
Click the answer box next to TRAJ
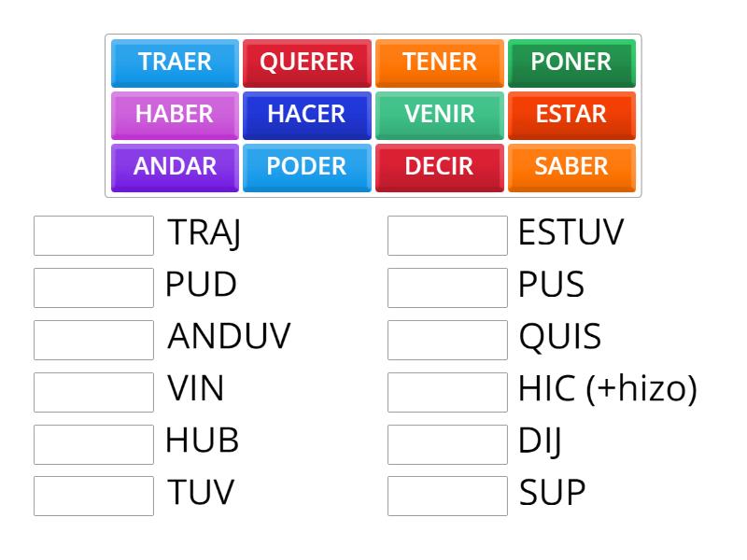pyautogui.click(x=93, y=235)
